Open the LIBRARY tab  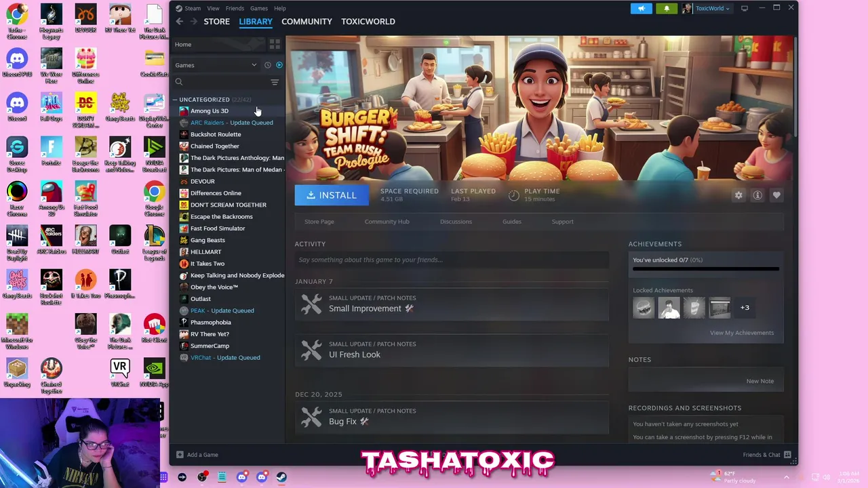click(256, 22)
